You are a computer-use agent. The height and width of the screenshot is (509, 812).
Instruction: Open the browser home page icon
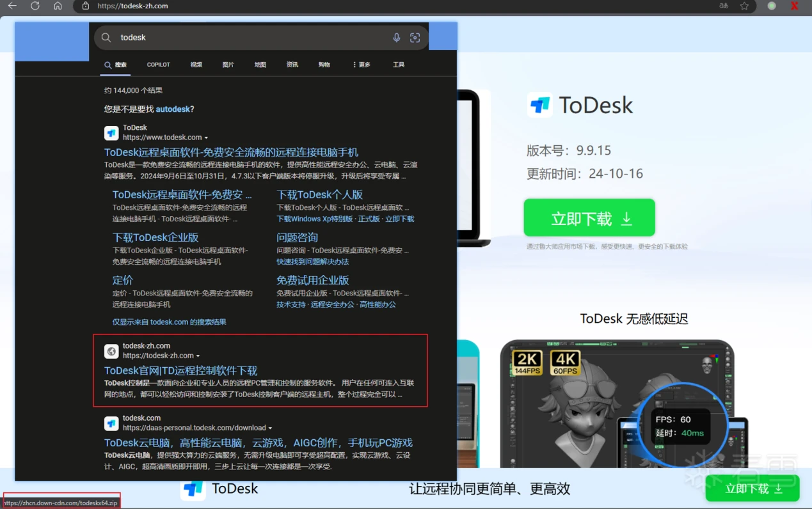pos(58,6)
